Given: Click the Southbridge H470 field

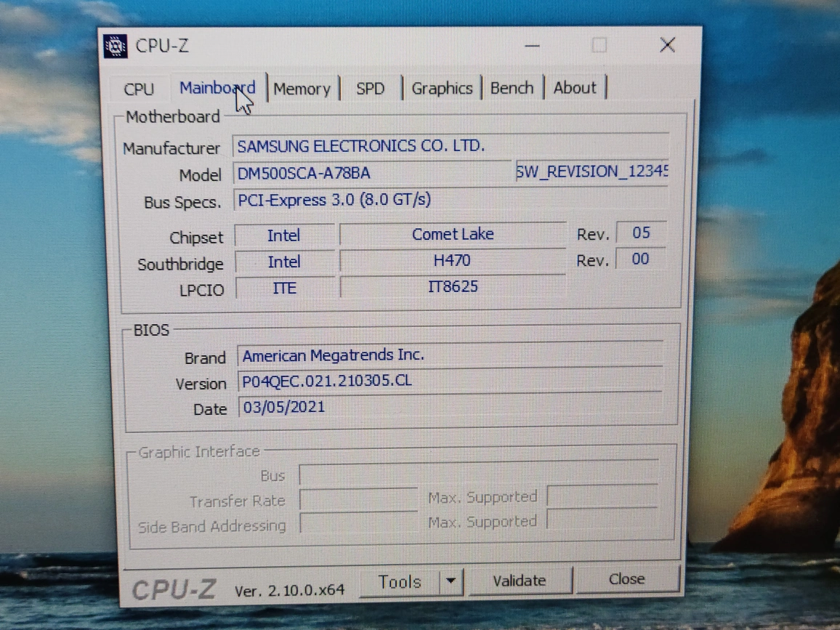Looking at the screenshot, I should pyautogui.click(x=452, y=260).
